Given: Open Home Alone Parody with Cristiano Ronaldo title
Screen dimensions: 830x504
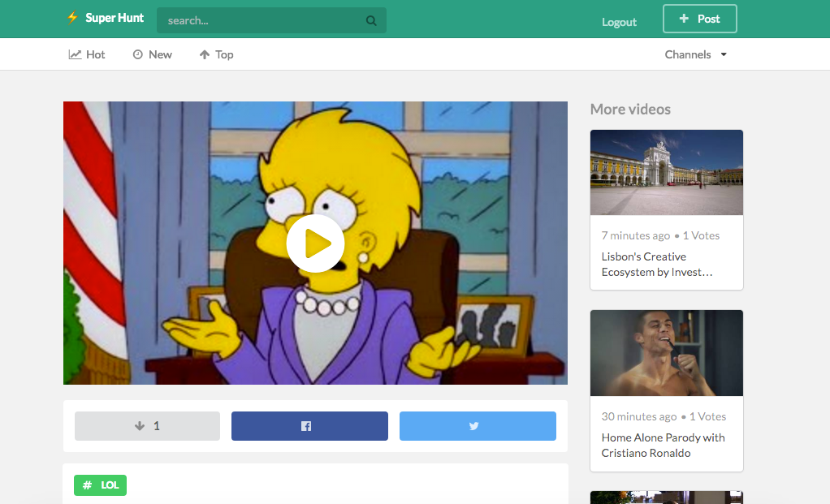Looking at the screenshot, I should [663, 446].
